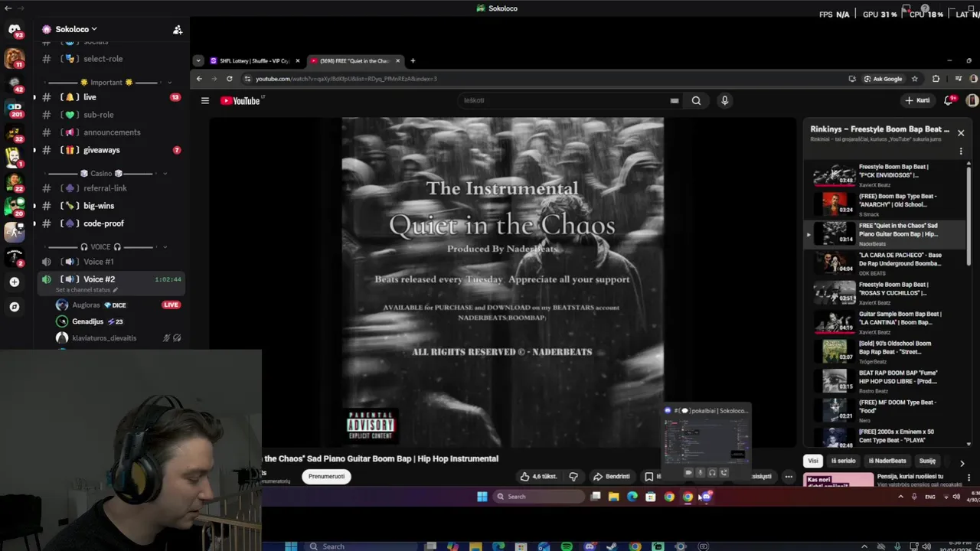Open Discover servers compass icon in Discord
Screen dimensions: 980x551
[15, 307]
